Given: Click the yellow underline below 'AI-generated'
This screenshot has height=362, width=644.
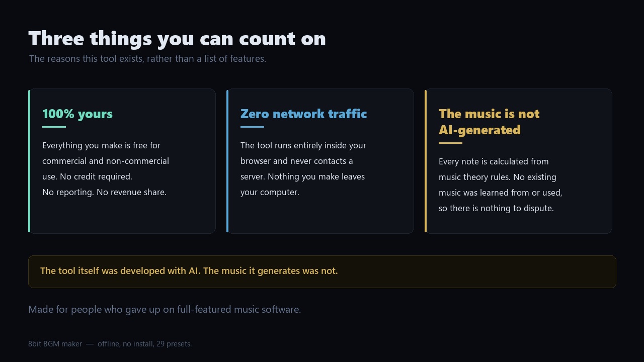Looking at the screenshot, I should pos(450,143).
